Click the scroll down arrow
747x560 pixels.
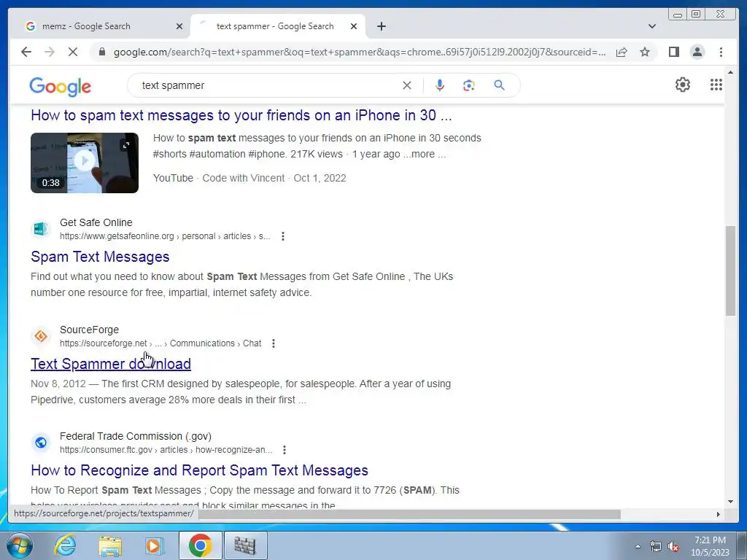tap(730, 502)
